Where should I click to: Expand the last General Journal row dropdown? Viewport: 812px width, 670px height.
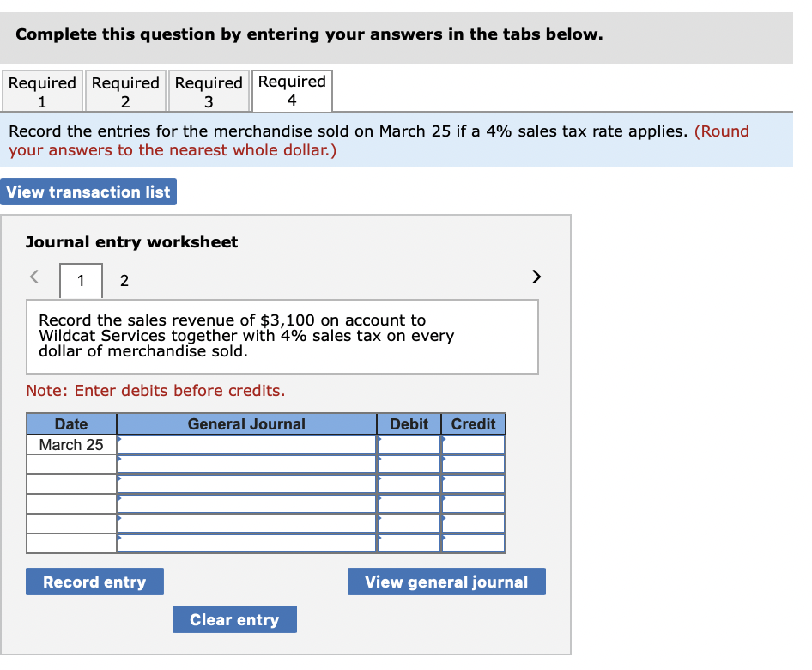pos(247,543)
